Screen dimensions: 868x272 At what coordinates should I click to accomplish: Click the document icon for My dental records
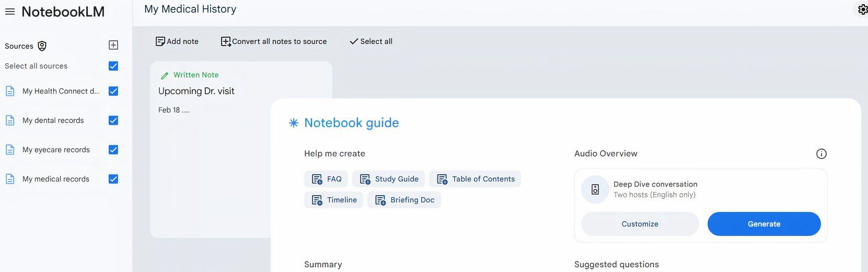click(x=10, y=120)
